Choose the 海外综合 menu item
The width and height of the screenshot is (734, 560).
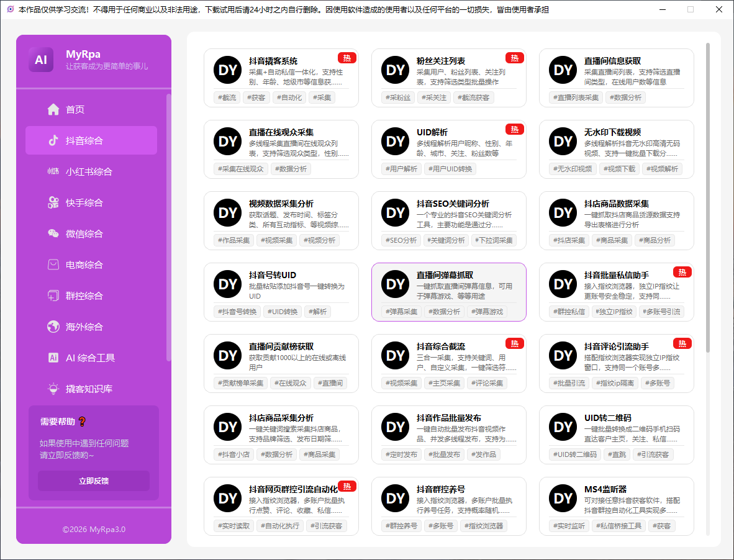pos(91,327)
